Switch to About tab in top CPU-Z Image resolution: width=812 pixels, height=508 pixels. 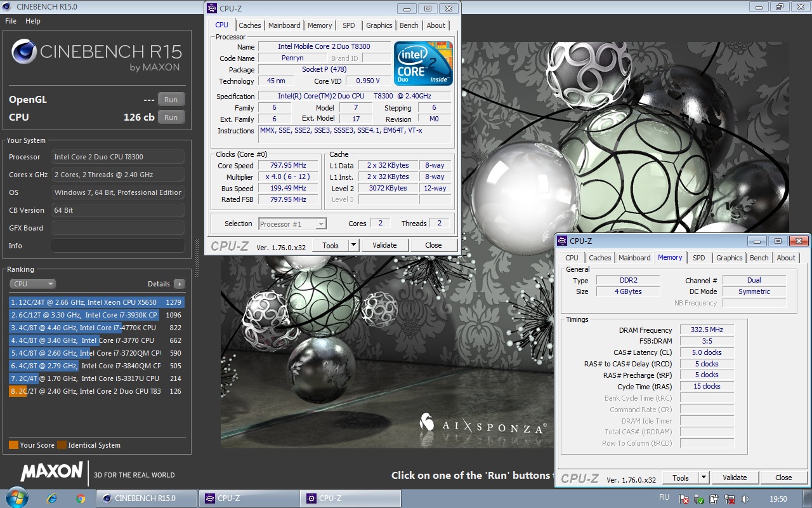click(436, 25)
